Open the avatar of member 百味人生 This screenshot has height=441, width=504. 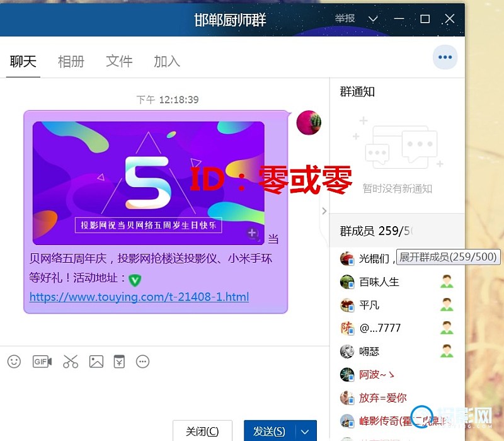click(x=347, y=282)
